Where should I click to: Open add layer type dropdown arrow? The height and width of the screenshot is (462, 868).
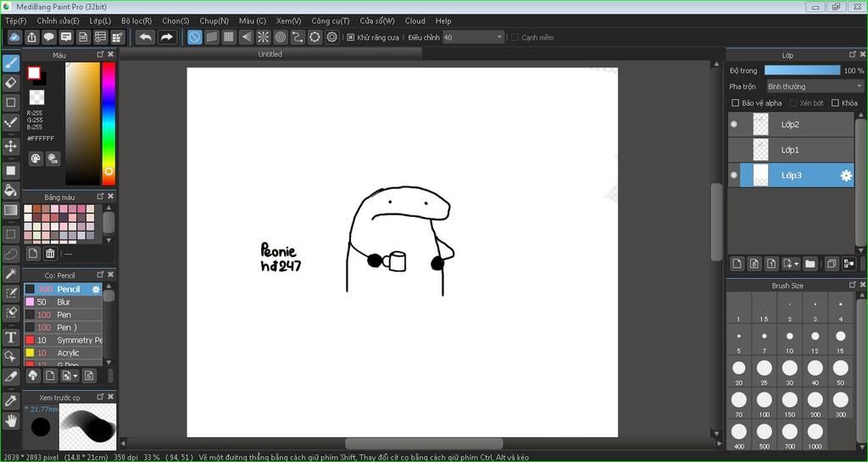(x=797, y=264)
